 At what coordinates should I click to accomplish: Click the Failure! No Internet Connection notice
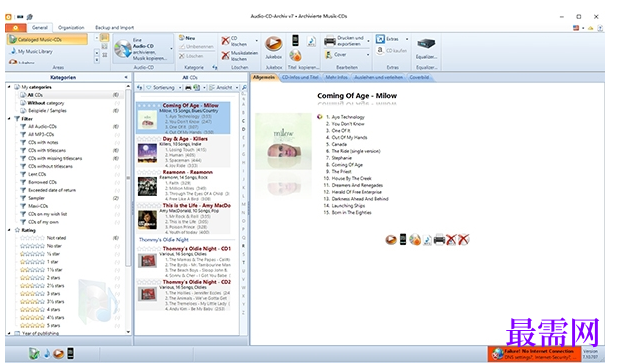534,354
